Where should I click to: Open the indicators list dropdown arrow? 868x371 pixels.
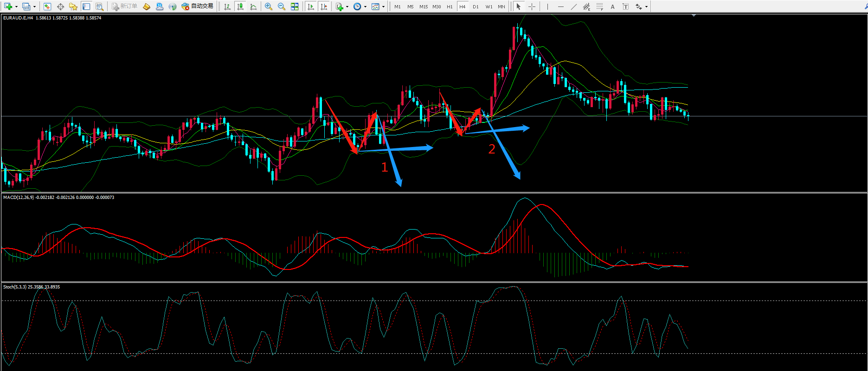347,7
